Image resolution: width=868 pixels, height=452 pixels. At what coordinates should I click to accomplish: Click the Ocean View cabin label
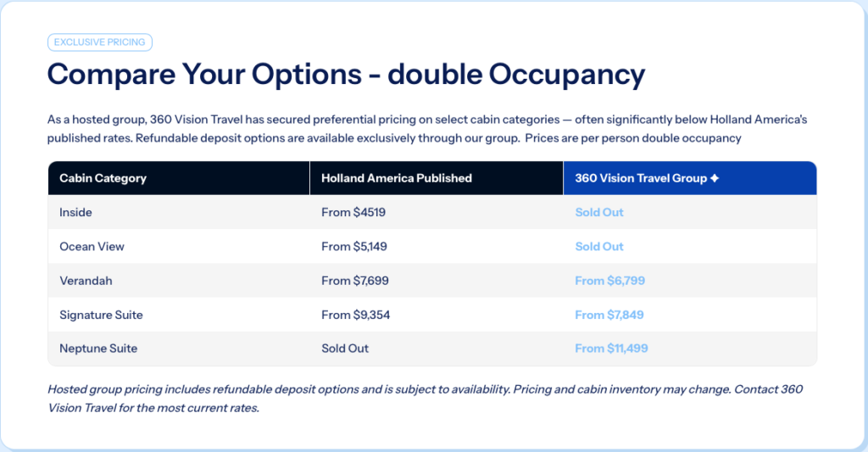(92, 247)
